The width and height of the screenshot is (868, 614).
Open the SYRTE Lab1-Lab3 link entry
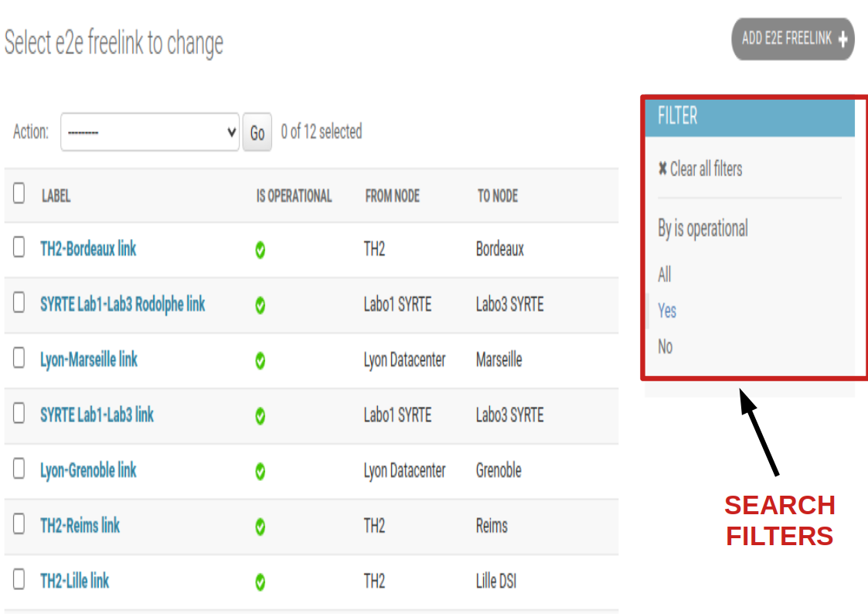(x=97, y=415)
